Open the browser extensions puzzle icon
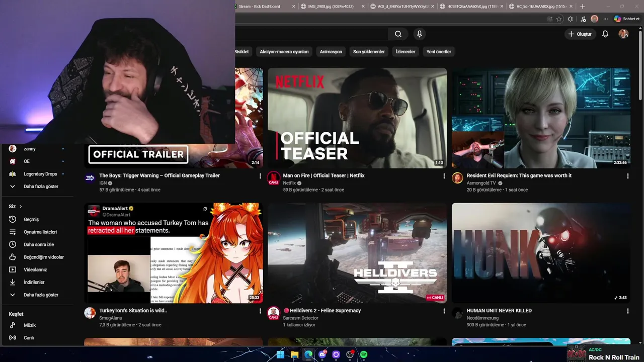The image size is (644, 362). click(x=570, y=19)
